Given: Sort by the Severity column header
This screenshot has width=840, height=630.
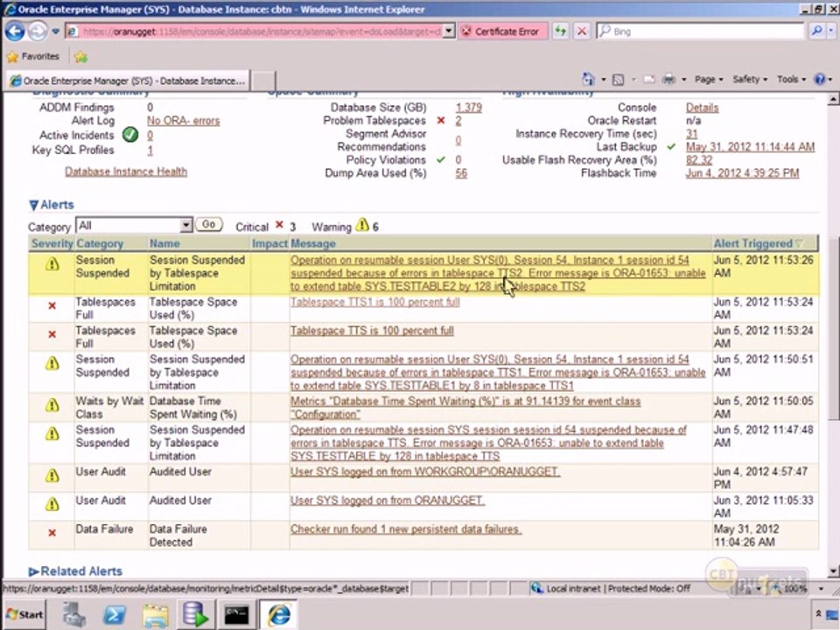Looking at the screenshot, I should [x=52, y=244].
